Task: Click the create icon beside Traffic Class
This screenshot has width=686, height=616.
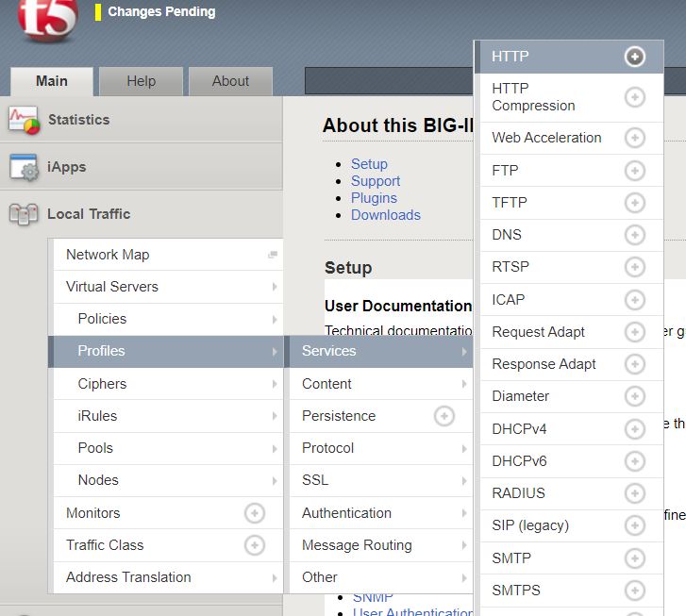Action: point(255,545)
